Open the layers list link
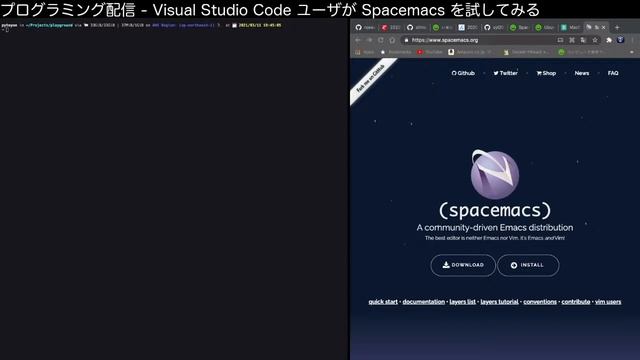 462,302
